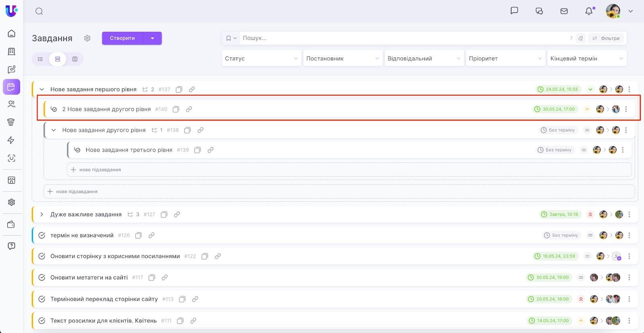This screenshot has width=644, height=333.
Task: Collapse 'Нове завдання першого рівня'
Action: click(x=41, y=89)
